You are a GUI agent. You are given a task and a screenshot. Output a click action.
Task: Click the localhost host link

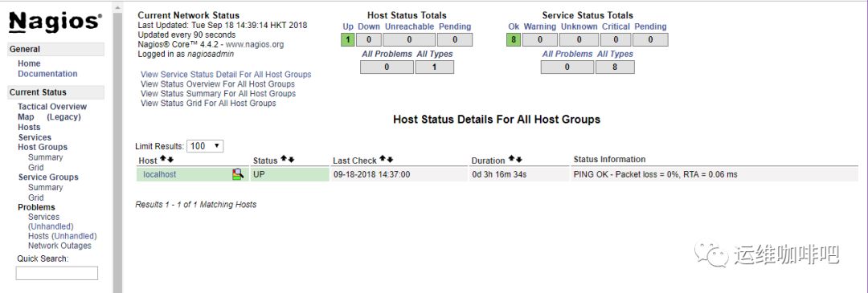click(x=159, y=175)
